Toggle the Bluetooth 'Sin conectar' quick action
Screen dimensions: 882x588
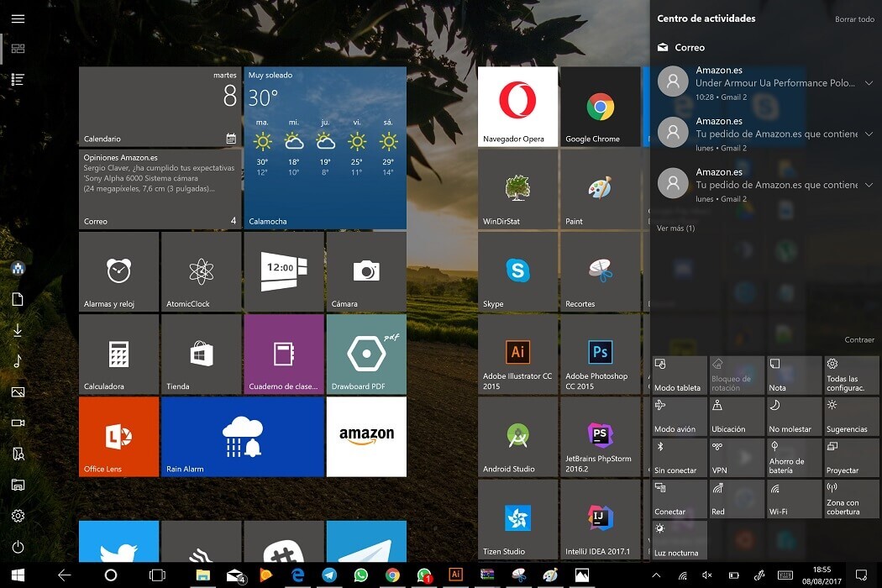coord(680,458)
